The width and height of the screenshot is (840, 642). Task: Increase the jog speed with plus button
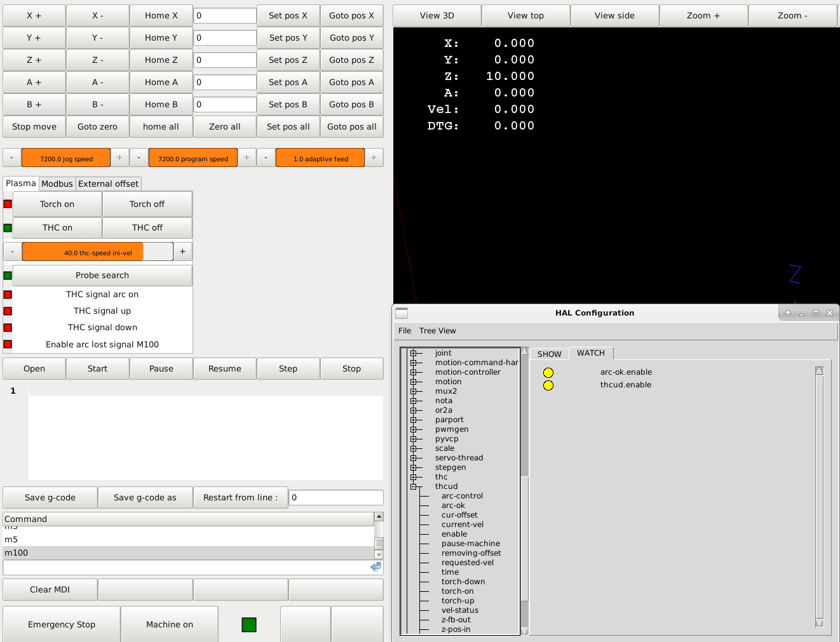coord(120,157)
